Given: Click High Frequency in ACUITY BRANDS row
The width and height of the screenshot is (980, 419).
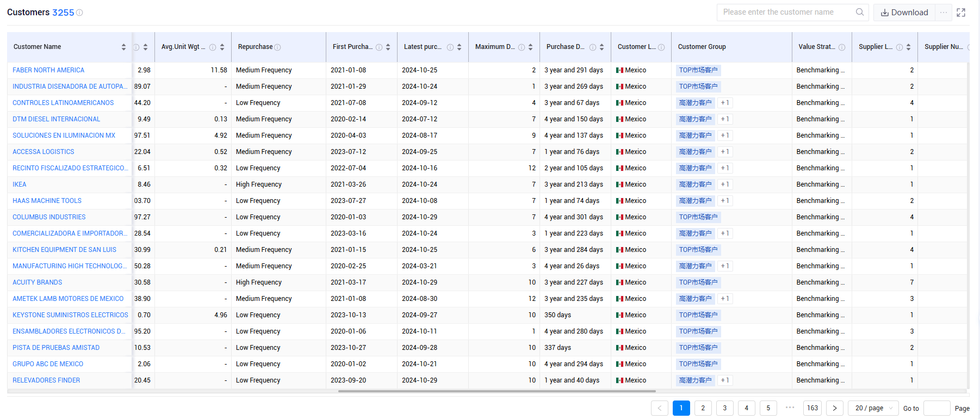Looking at the screenshot, I should pyautogui.click(x=259, y=282).
